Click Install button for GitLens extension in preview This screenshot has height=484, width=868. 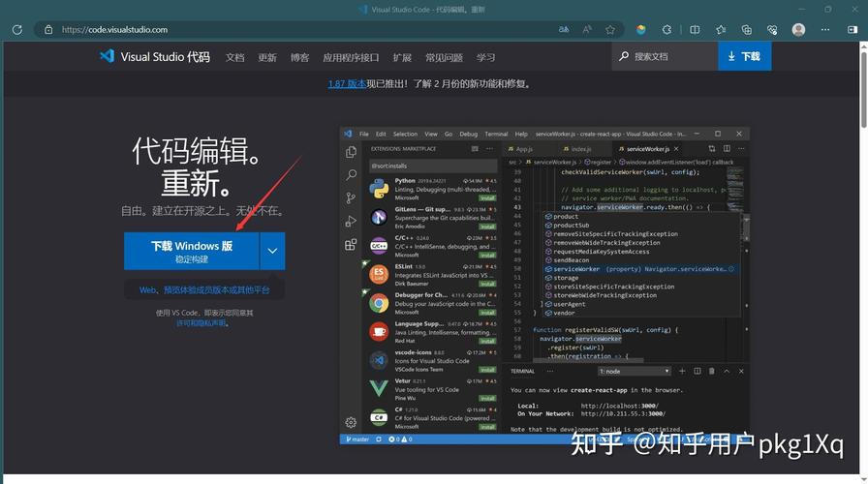487,227
